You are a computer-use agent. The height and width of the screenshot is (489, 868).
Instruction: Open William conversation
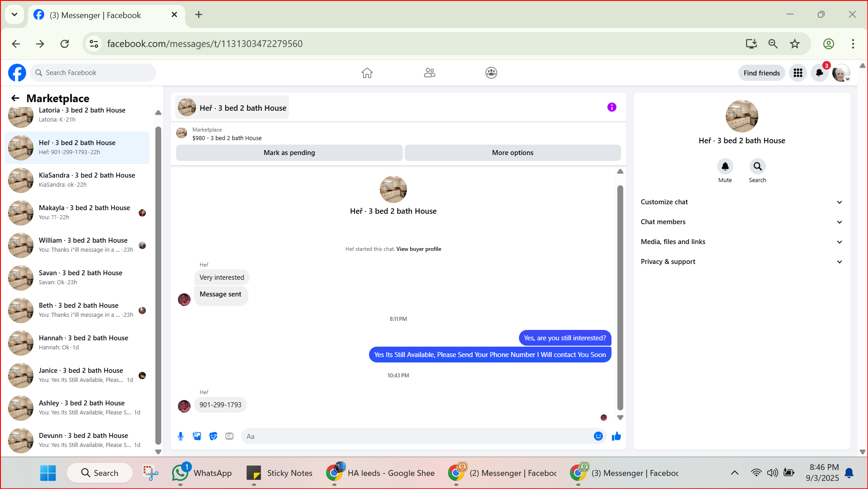(x=77, y=245)
